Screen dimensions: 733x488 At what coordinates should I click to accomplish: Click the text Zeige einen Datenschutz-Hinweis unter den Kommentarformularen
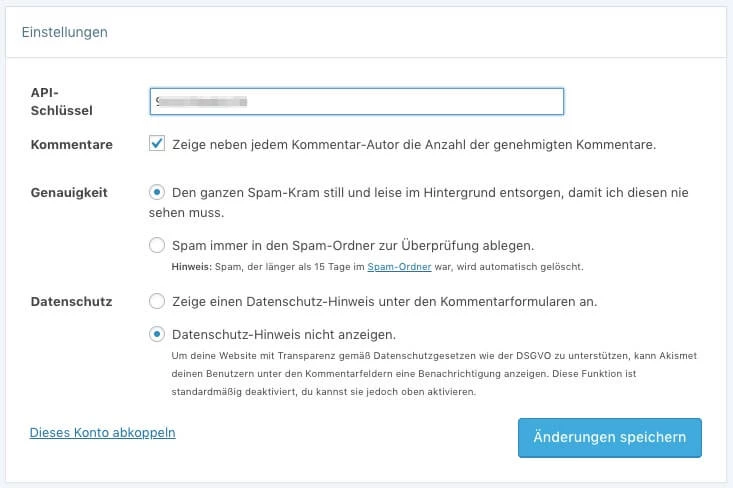(385, 301)
